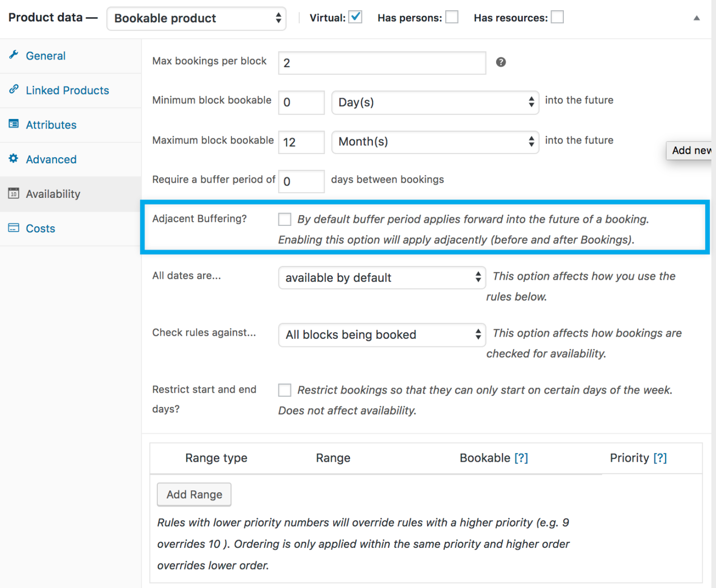Open the 'All dates are' dropdown
This screenshot has height=588, width=716.
[x=382, y=278]
